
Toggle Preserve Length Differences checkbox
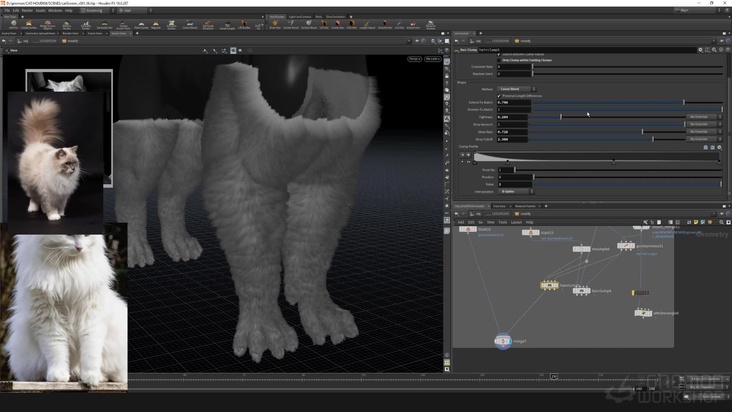[499, 96]
